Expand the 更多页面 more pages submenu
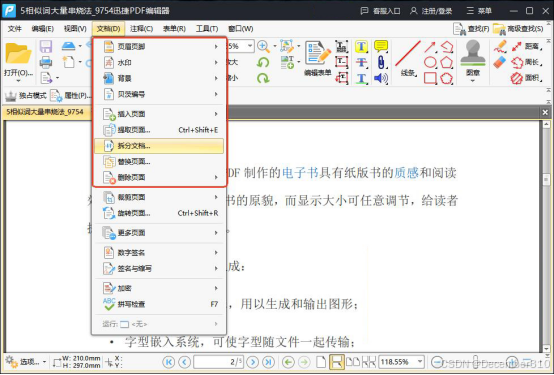 tap(159, 233)
